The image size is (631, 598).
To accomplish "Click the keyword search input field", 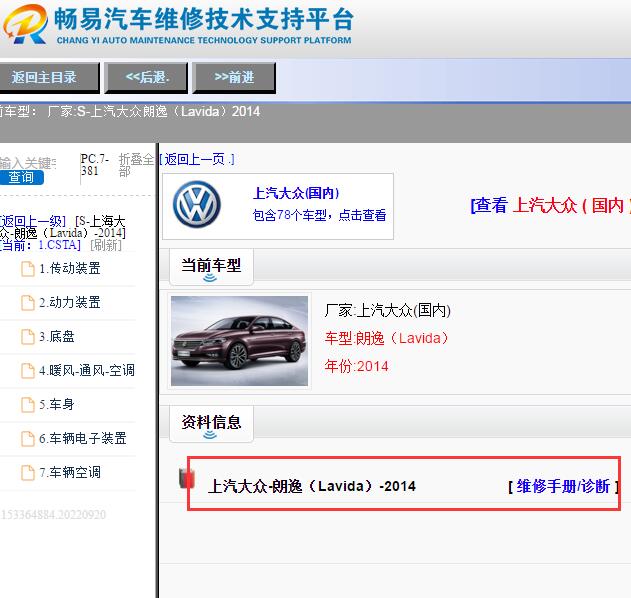I will point(27,163).
